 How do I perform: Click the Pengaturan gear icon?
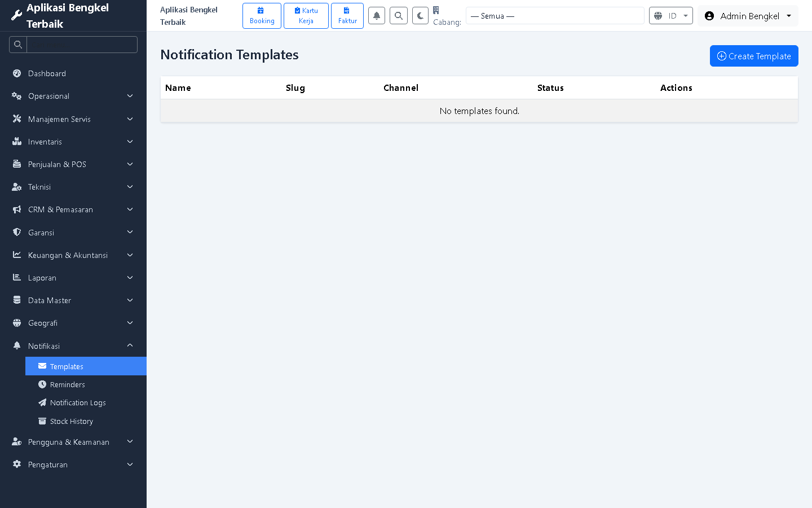(17, 465)
